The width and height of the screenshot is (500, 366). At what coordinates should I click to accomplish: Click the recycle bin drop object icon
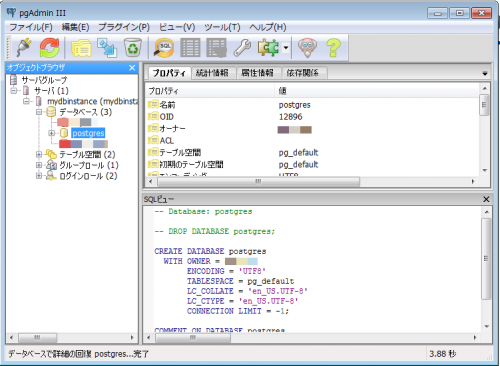133,48
